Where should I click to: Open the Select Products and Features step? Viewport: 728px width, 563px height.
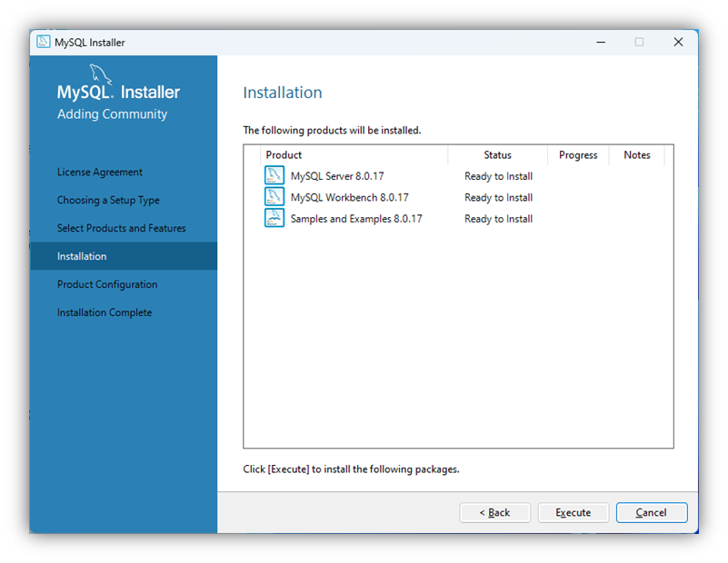tap(121, 228)
